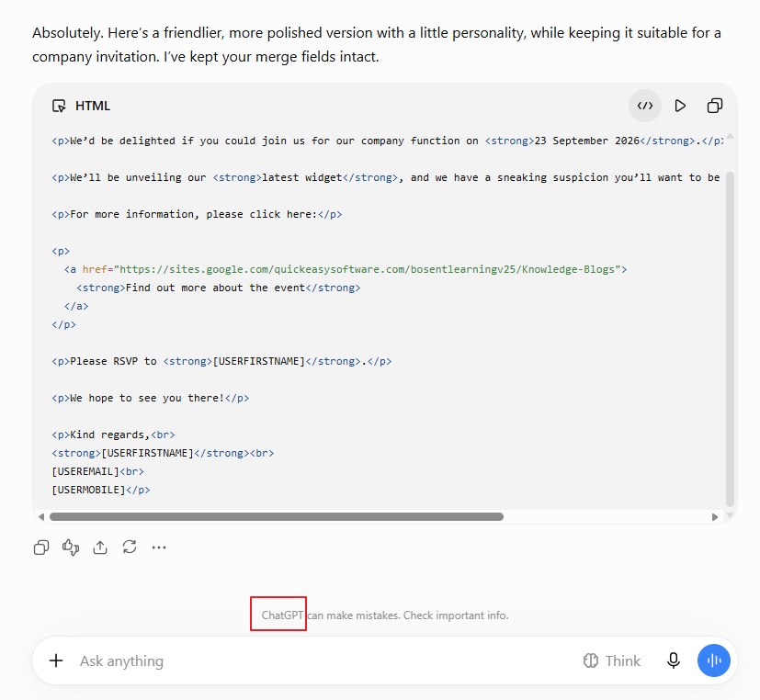The image size is (760, 700).
Task: Toggle the code view icon in HTML block
Action: point(644,106)
